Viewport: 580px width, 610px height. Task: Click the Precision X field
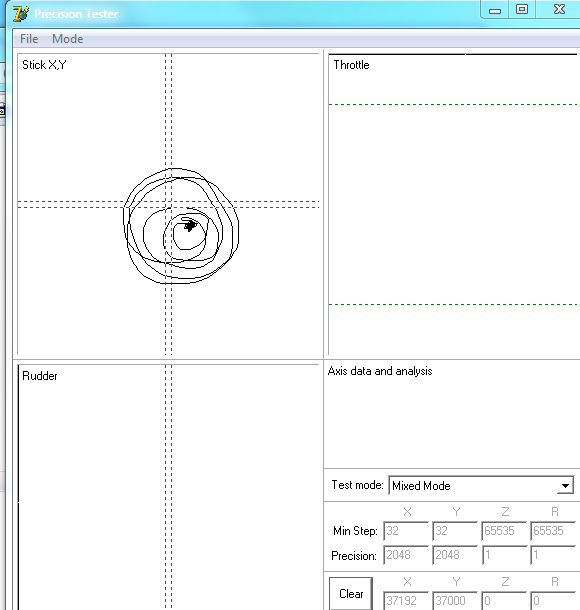coord(406,555)
